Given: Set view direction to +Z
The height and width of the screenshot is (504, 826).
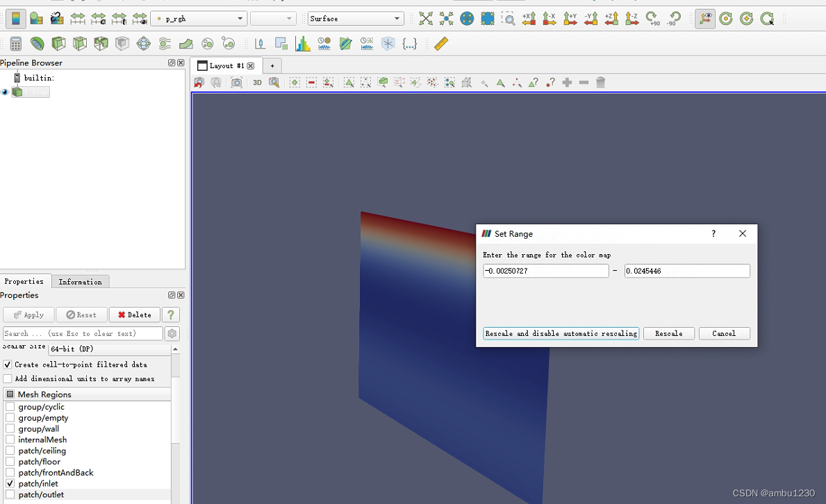Looking at the screenshot, I should [611, 19].
